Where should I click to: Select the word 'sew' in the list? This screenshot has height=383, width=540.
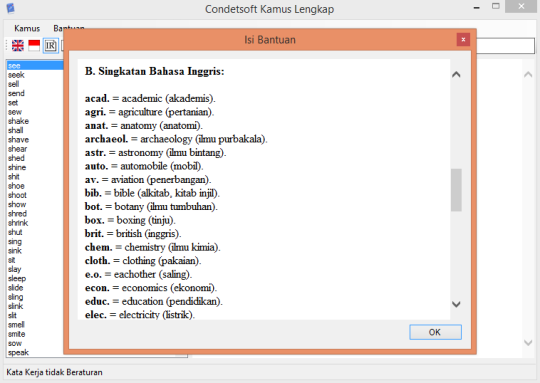15,112
